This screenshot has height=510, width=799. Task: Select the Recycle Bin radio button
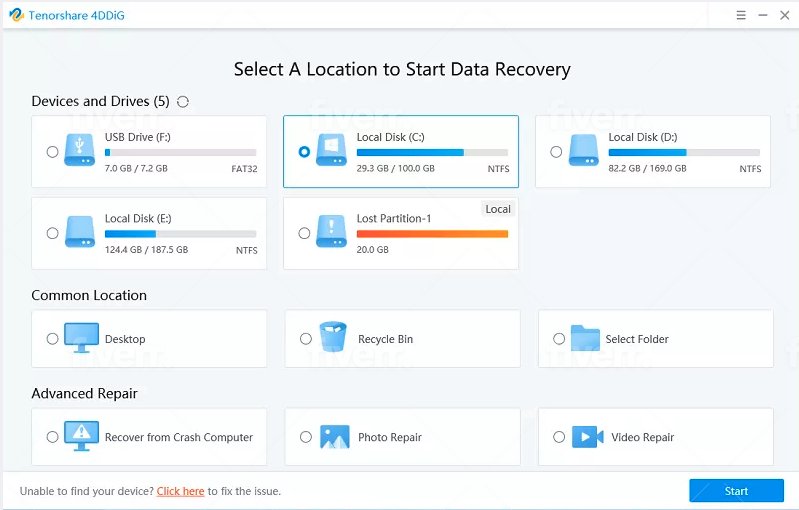point(306,339)
